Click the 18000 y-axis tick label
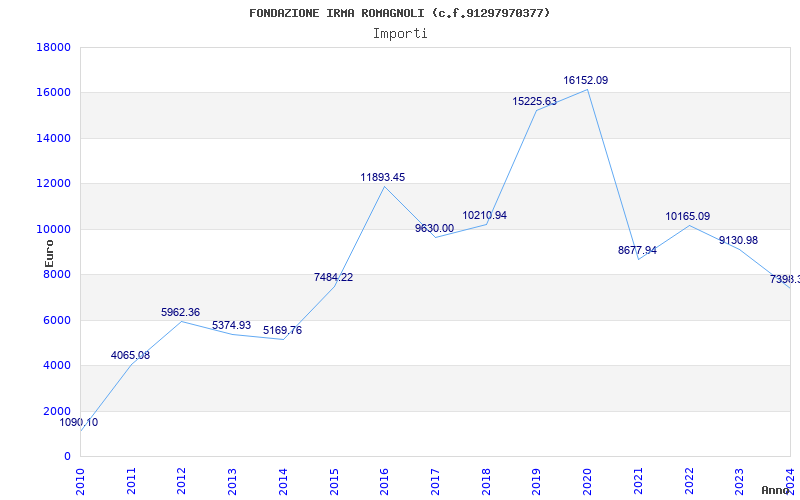This screenshot has width=800, height=500. pyautogui.click(x=53, y=47)
